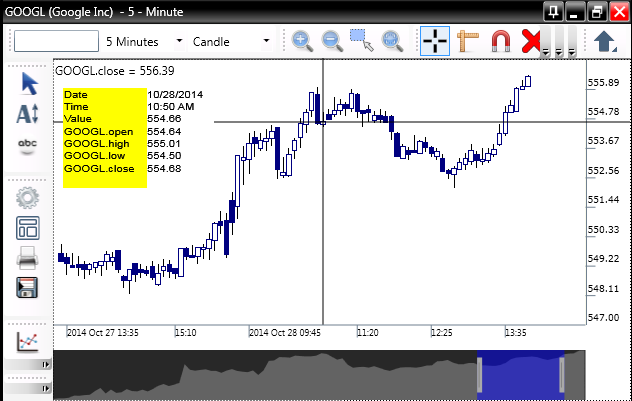Screen dimensions: 632x401
Task: Toggle the magnet snap tool
Action: coord(500,41)
